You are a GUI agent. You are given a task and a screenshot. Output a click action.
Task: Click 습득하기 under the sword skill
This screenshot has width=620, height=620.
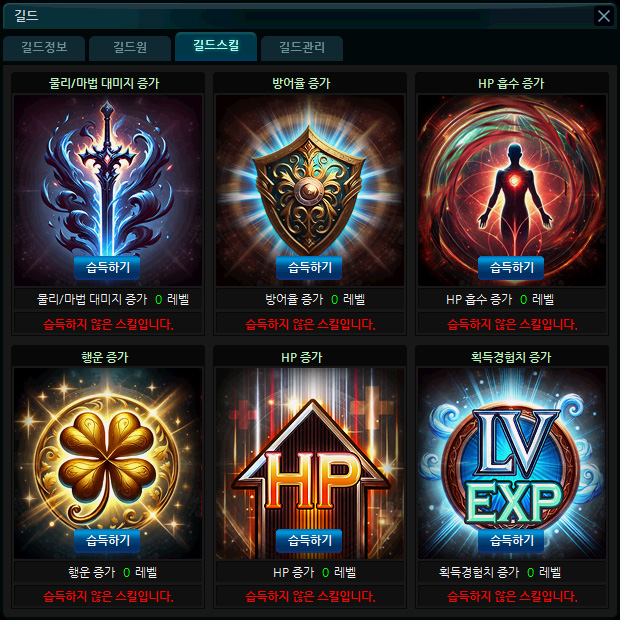tap(107, 268)
